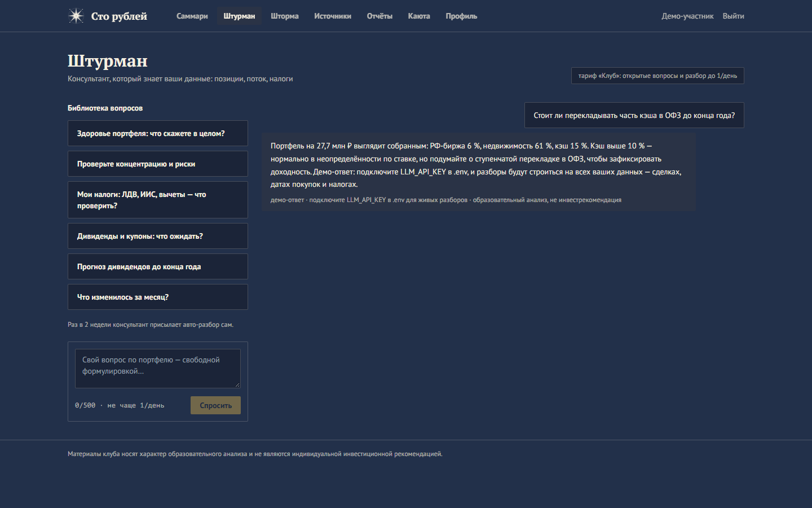The image size is (812, 508).
Task: Click the subtitle «Консультант, который знает ваши данные»
Action: (x=180, y=79)
